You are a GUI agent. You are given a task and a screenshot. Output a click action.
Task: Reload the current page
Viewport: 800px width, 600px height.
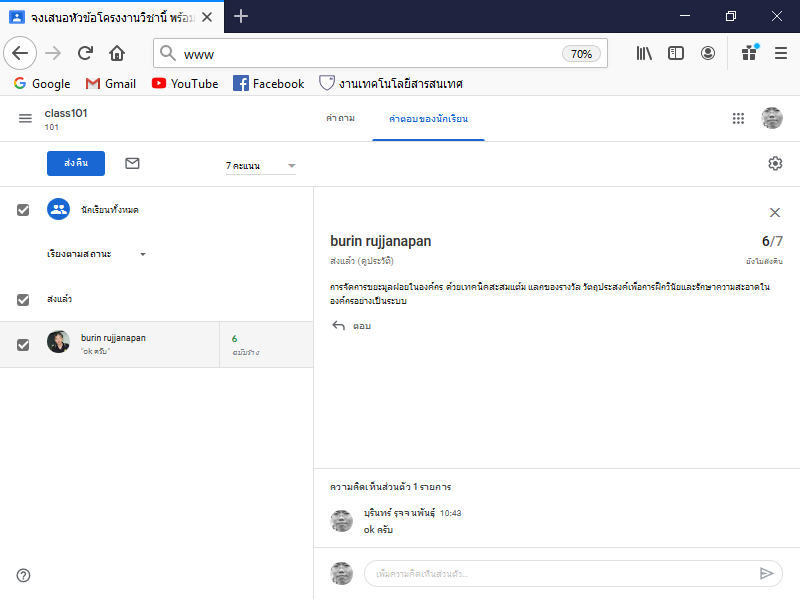(85, 53)
